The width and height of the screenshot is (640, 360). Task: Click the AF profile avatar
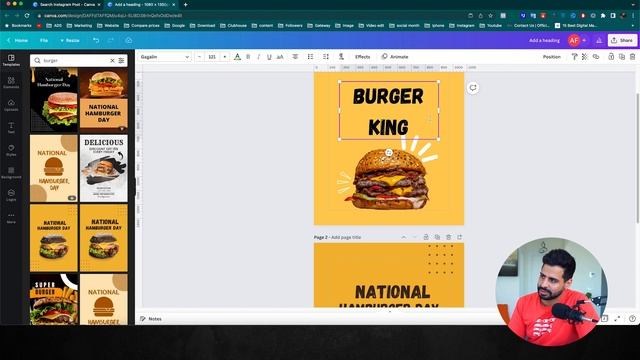pos(574,40)
